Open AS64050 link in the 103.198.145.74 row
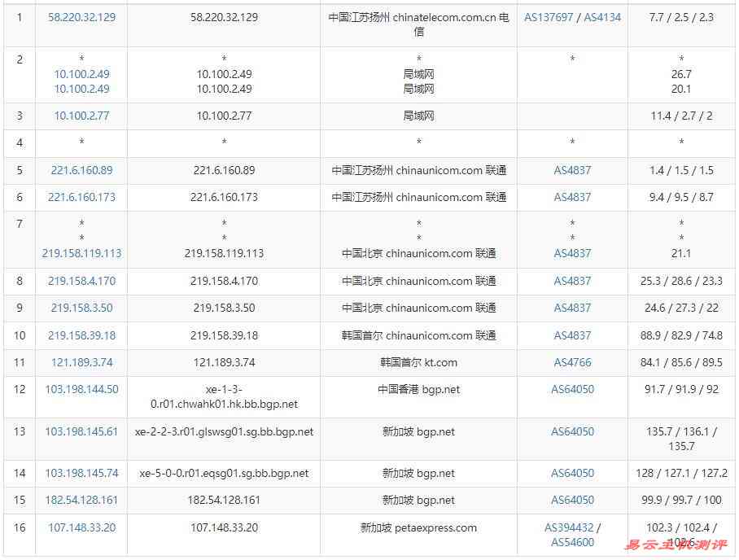 point(572,473)
